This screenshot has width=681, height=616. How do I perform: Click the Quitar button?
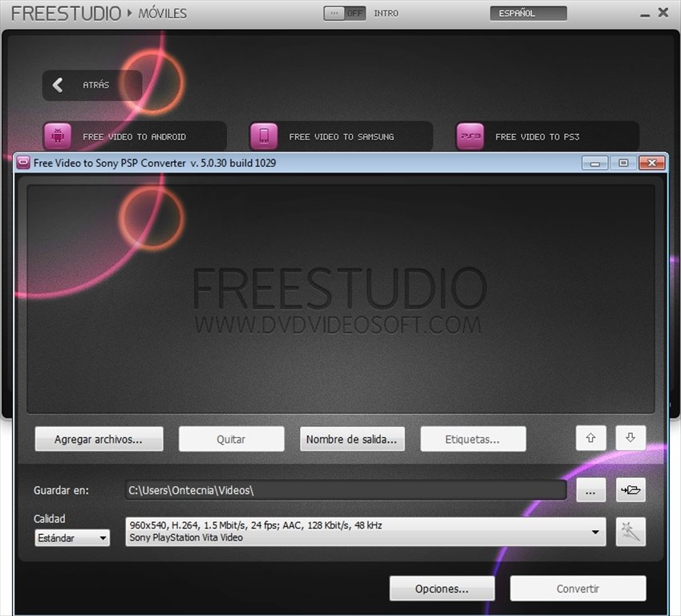(232, 440)
